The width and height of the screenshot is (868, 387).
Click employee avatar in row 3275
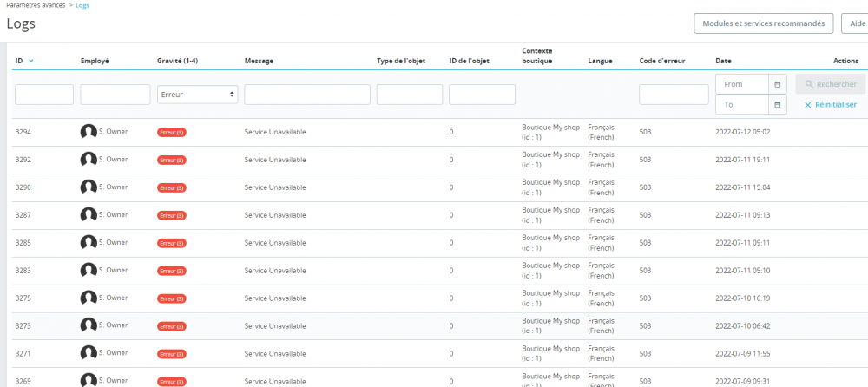tap(89, 298)
